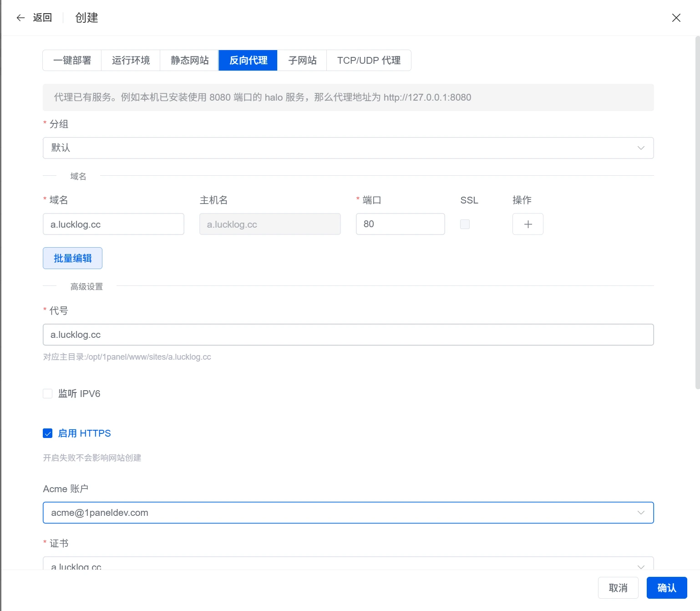Click the vertical scrollbar on the right
This screenshot has height=611, width=700.
(697, 213)
